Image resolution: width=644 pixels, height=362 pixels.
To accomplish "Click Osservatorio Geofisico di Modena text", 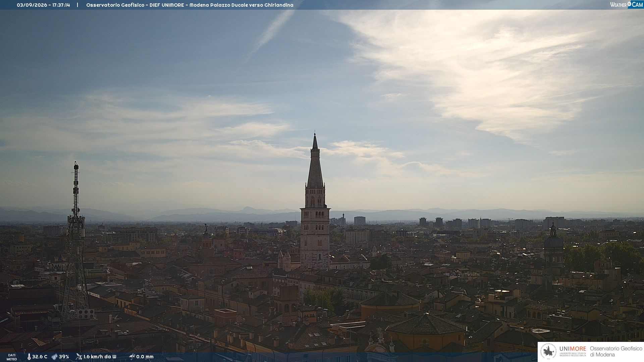I will pos(616,352).
